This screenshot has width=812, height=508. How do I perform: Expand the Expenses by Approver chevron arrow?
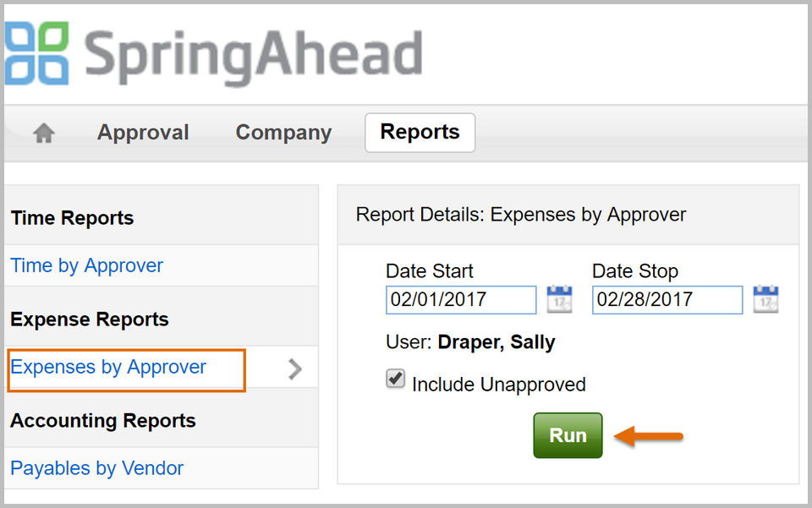point(294,369)
